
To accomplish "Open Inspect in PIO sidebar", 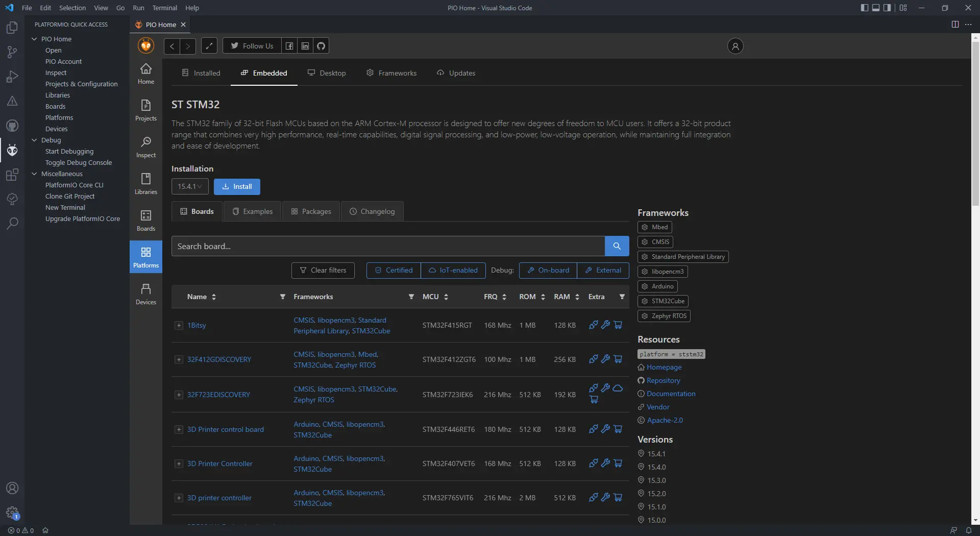I will click(146, 147).
